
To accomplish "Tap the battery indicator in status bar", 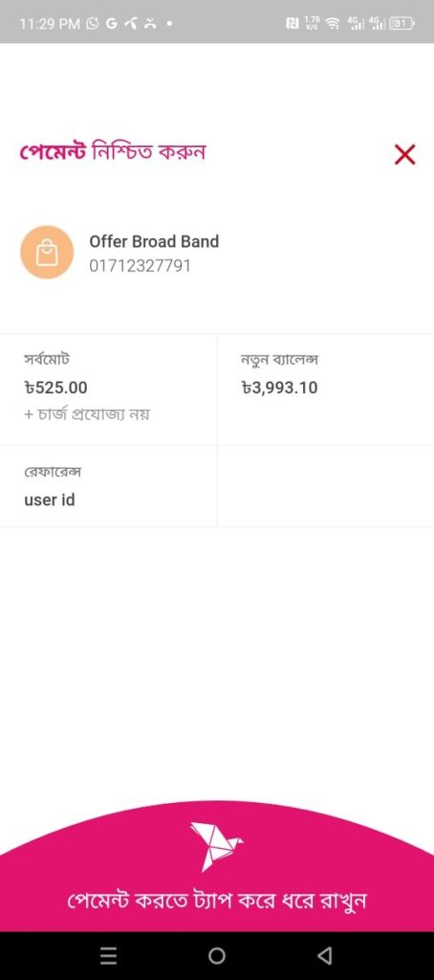I will (x=401, y=24).
